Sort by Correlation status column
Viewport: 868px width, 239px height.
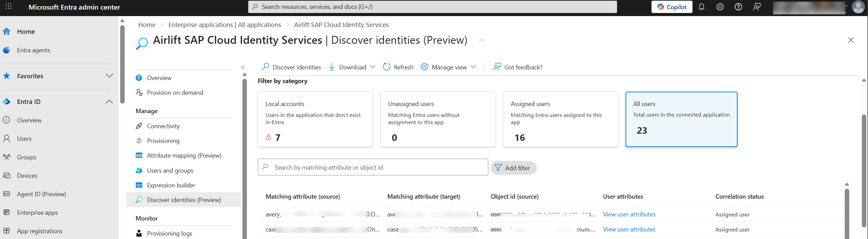point(740,197)
